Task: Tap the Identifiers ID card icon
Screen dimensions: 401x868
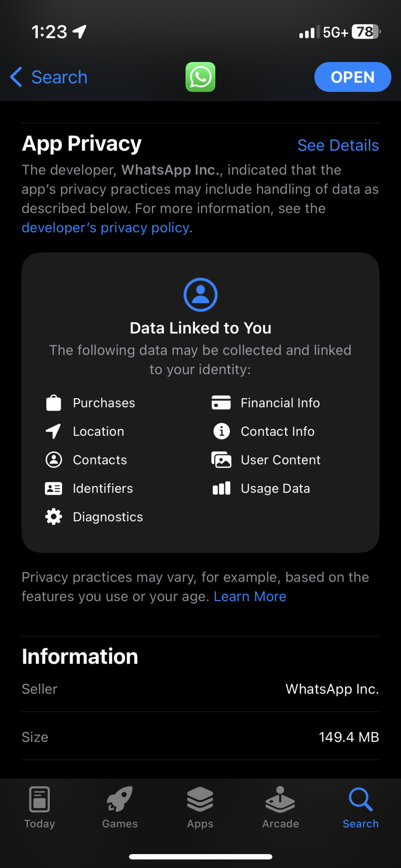Action: click(x=53, y=488)
